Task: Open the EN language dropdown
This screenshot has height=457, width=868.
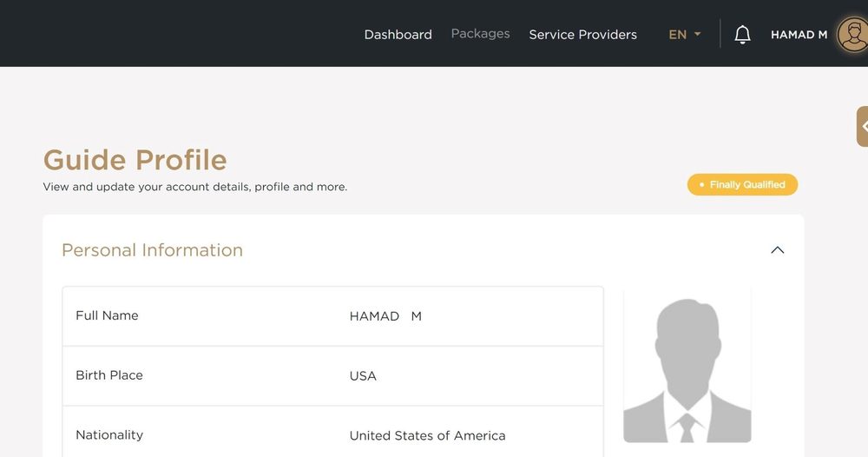Action: 685,35
